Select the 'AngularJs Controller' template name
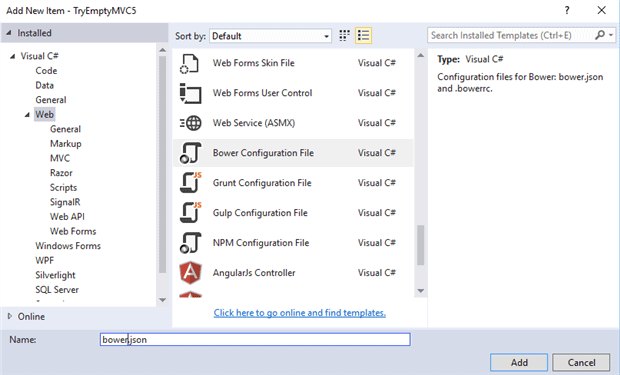The height and width of the screenshot is (375, 620). point(254,273)
